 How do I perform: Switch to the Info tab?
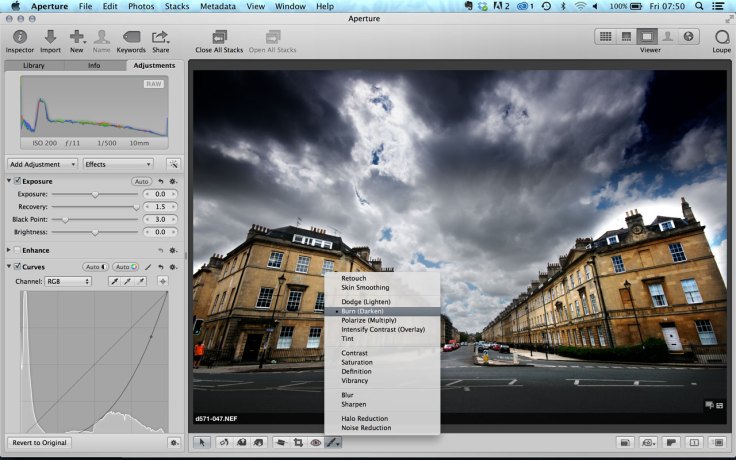point(94,65)
